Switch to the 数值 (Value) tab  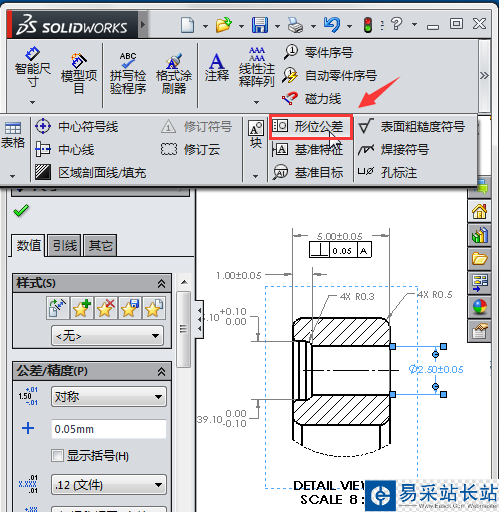(x=28, y=246)
